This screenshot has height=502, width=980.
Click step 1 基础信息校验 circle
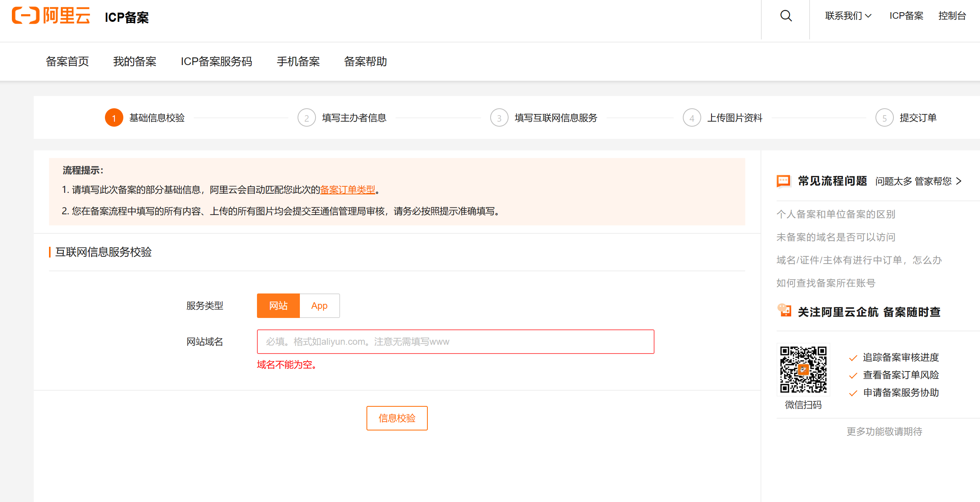[x=114, y=118]
